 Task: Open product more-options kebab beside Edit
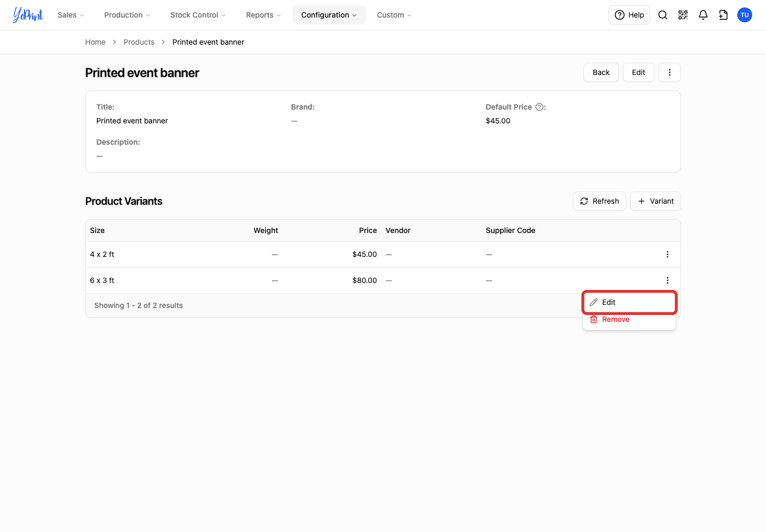(670, 72)
